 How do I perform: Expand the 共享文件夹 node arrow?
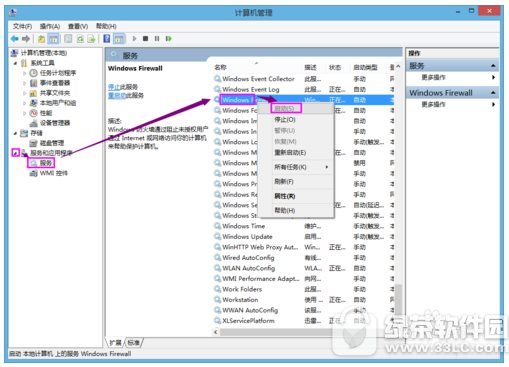coord(25,93)
